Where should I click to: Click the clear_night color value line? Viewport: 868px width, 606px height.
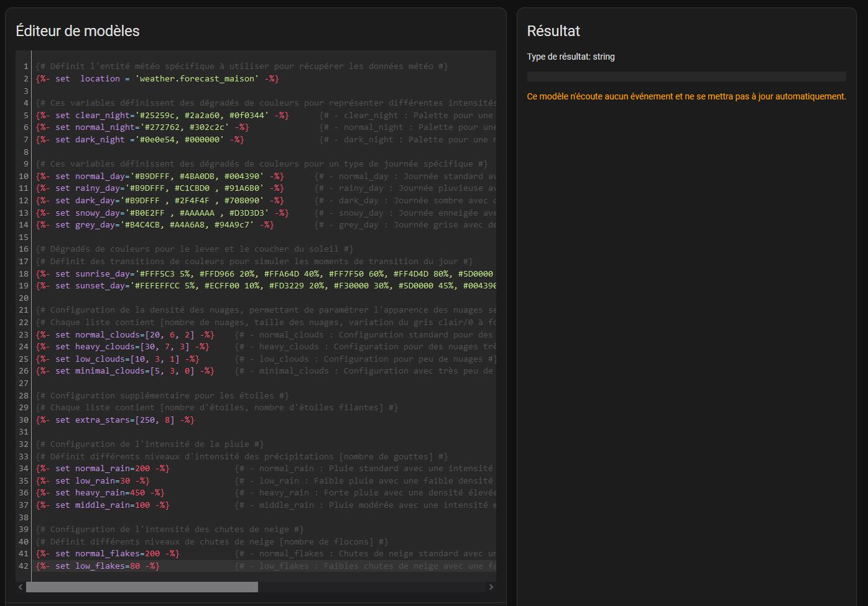(265, 116)
